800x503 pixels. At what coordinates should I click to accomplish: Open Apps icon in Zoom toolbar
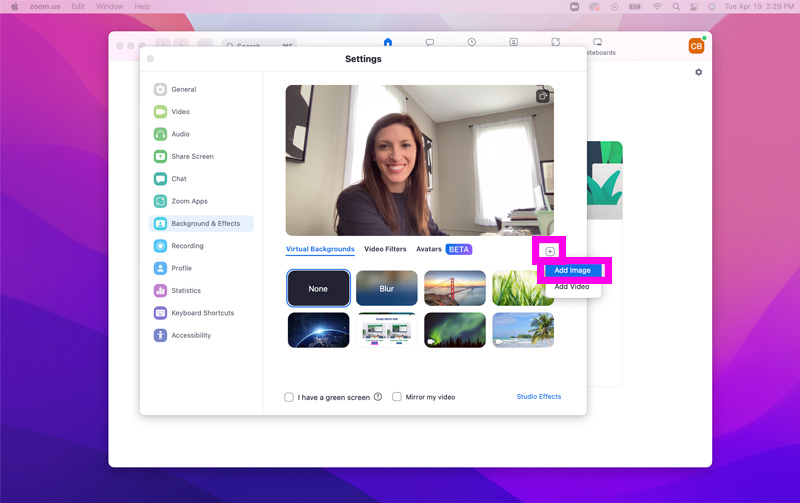tap(556, 42)
